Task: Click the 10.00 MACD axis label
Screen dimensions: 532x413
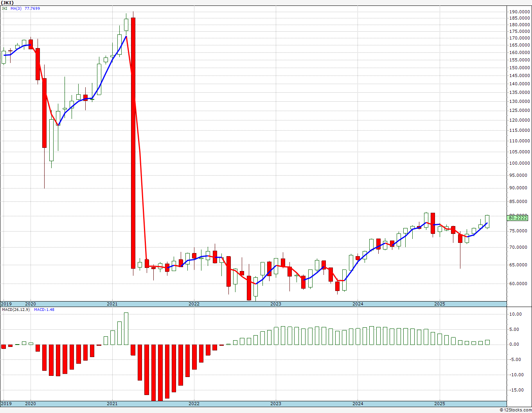Action: coord(516,314)
